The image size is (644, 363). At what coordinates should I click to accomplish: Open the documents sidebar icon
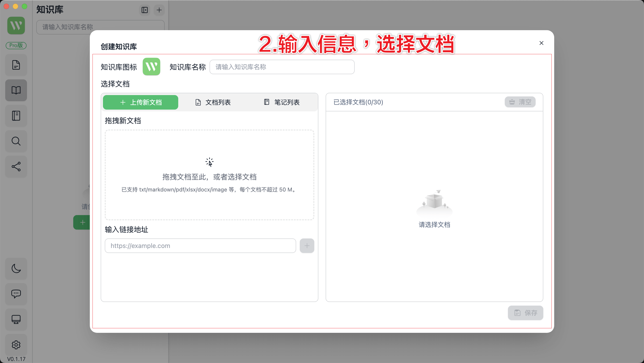[x=16, y=65]
